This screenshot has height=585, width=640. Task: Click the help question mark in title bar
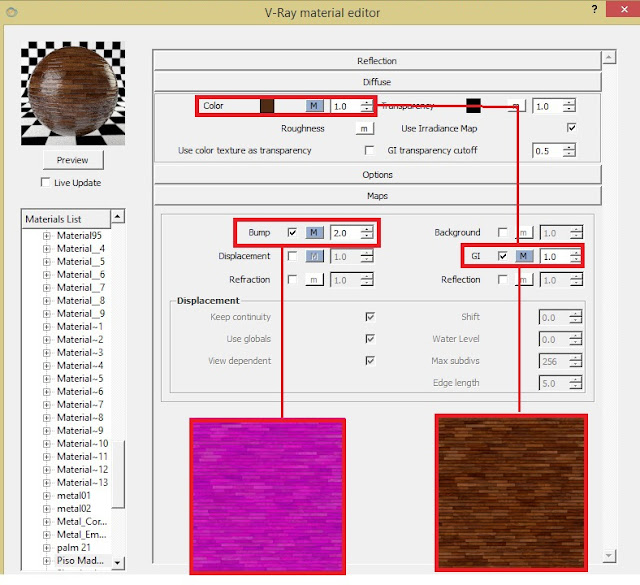coord(594,9)
